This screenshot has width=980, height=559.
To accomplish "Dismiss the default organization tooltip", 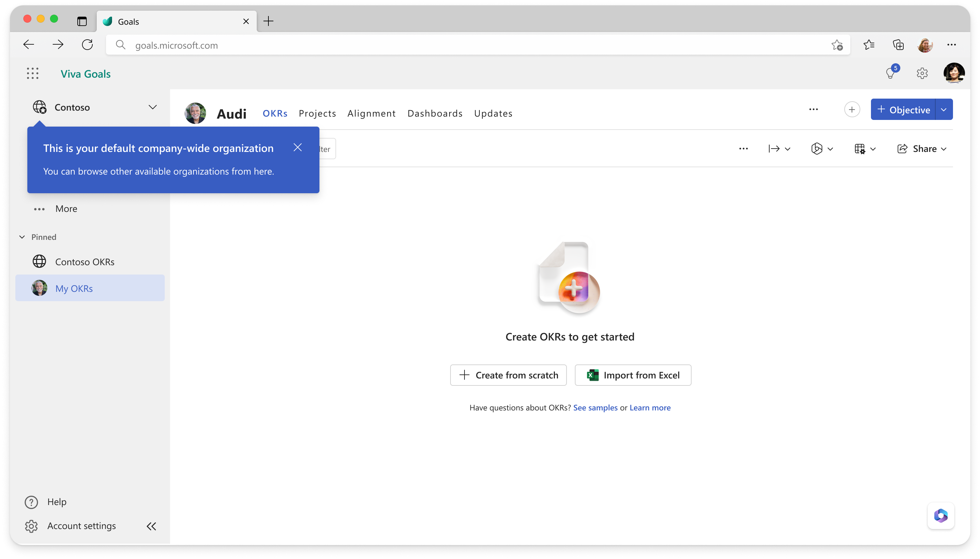I will click(297, 148).
